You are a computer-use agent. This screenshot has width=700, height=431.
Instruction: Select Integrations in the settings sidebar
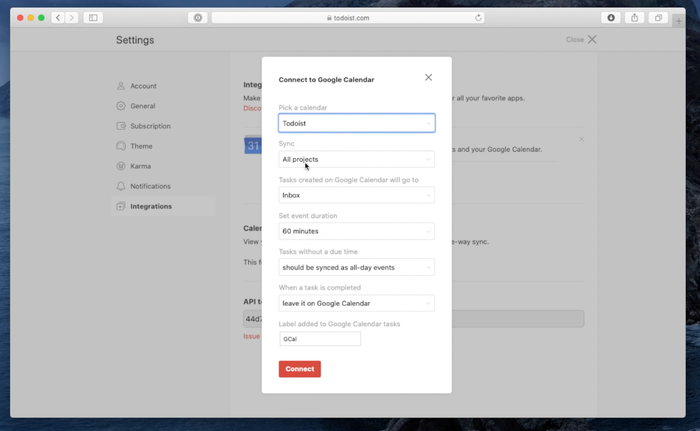(163, 206)
